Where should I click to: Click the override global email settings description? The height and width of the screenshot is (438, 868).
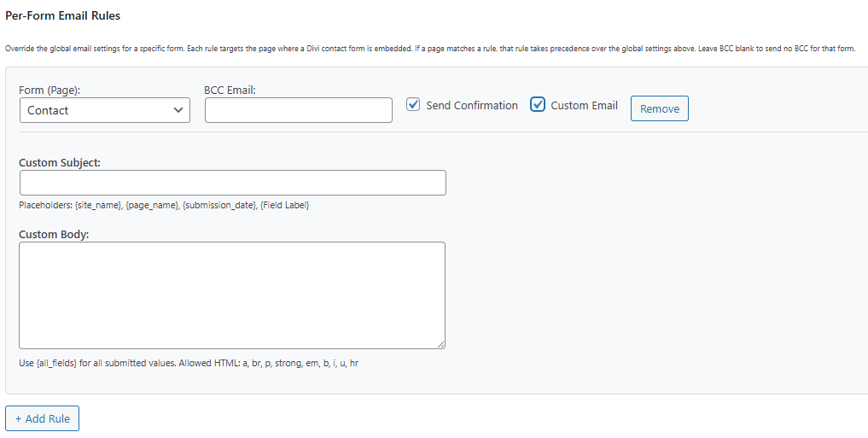pos(430,49)
